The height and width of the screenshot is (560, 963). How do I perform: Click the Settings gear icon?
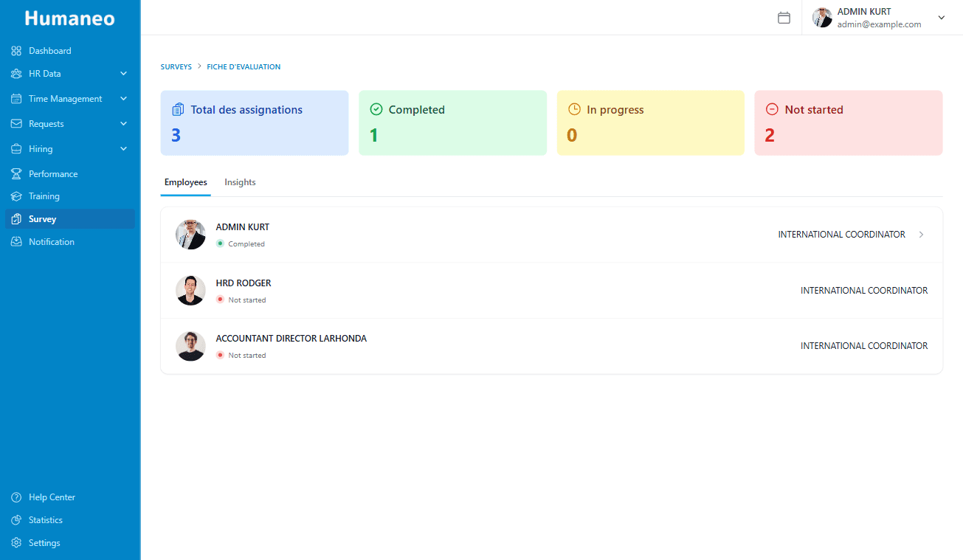16,543
